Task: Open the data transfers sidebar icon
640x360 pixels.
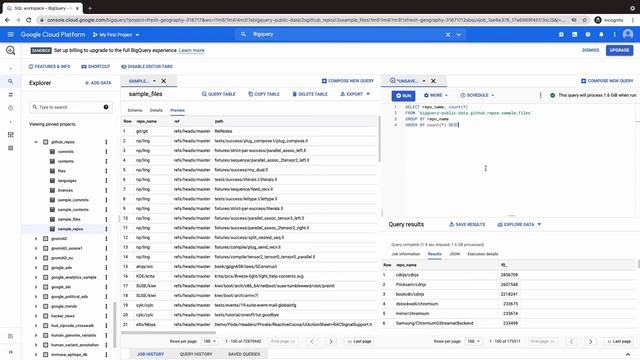Action: point(11,95)
